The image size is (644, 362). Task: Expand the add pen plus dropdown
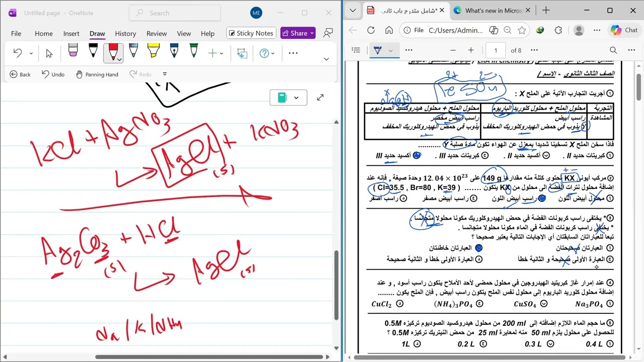point(221,53)
